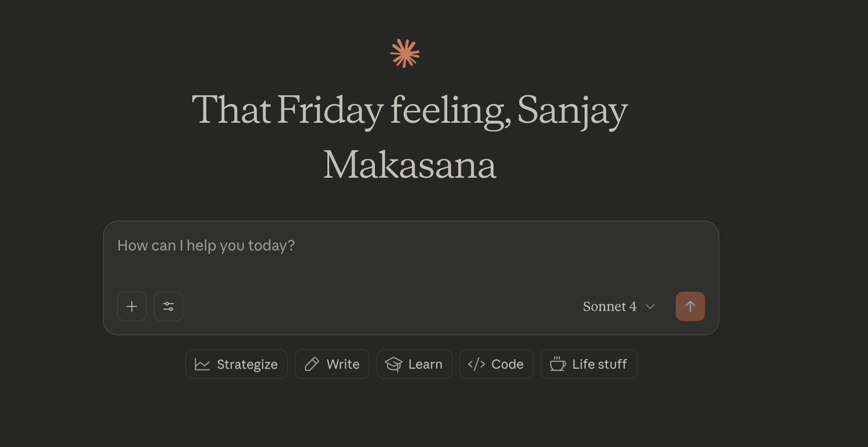
Task: Choose the Life stuff suggestion label
Action: coord(599,364)
